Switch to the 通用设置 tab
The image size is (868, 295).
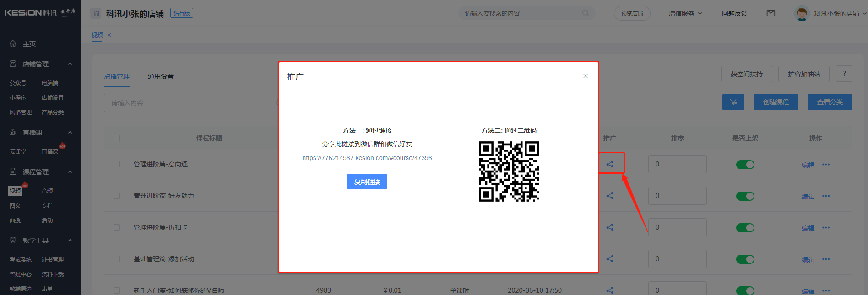(161, 76)
